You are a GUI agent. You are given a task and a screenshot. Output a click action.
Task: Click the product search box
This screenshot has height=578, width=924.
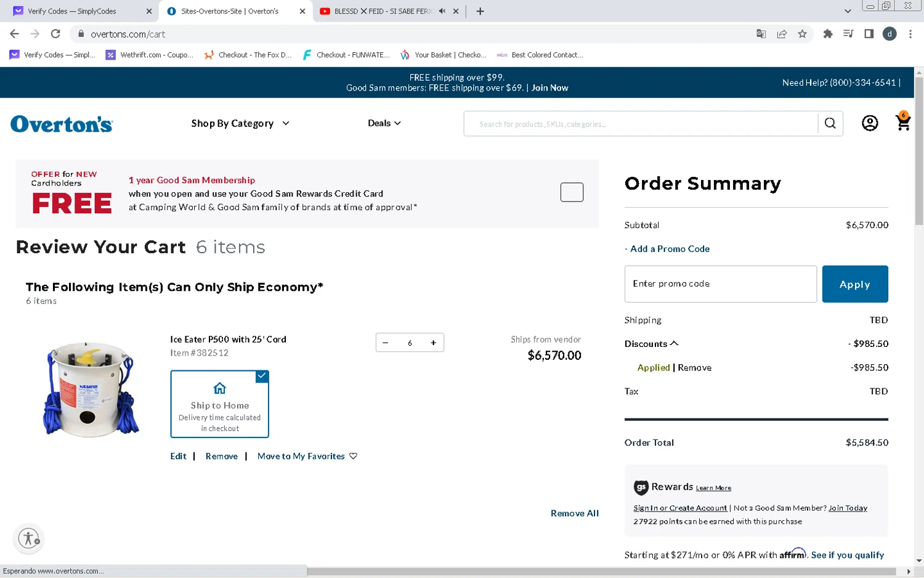tap(641, 124)
